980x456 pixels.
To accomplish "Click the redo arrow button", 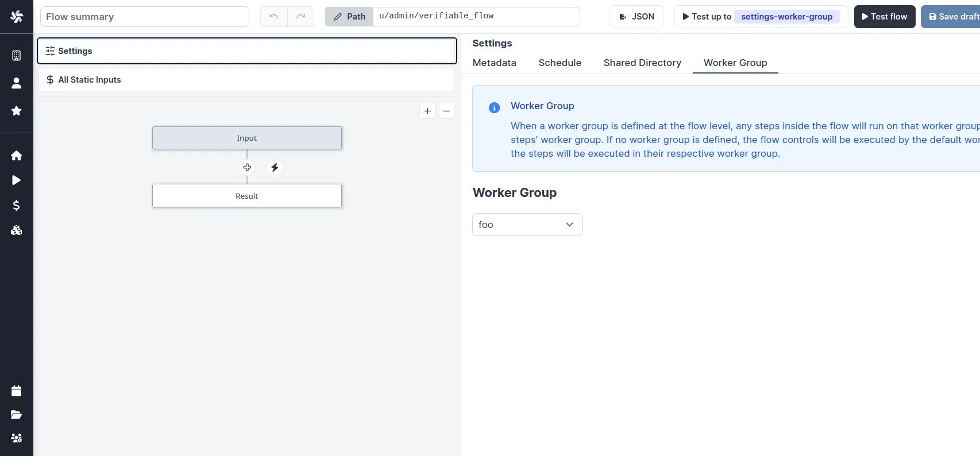I will click(300, 17).
